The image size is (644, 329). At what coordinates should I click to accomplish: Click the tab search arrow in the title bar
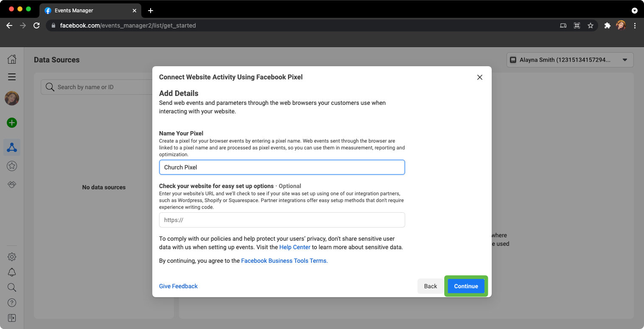tap(635, 10)
